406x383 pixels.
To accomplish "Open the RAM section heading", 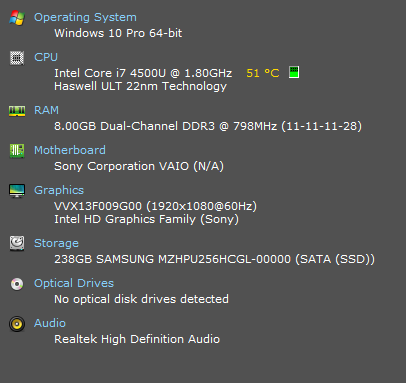I will click(46, 110).
